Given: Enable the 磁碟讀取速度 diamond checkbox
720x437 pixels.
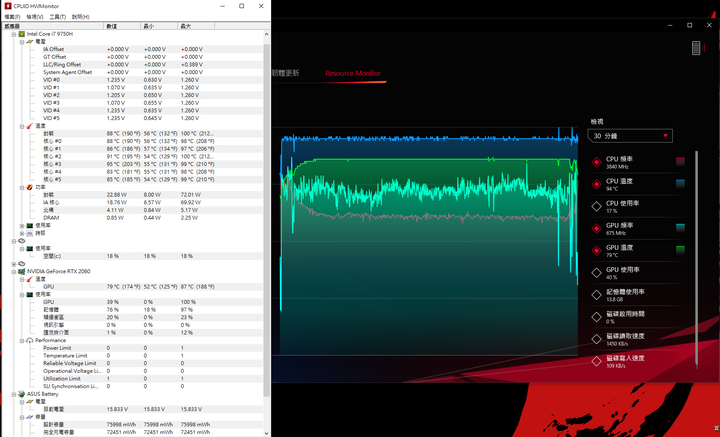Looking at the screenshot, I should click(x=596, y=339).
